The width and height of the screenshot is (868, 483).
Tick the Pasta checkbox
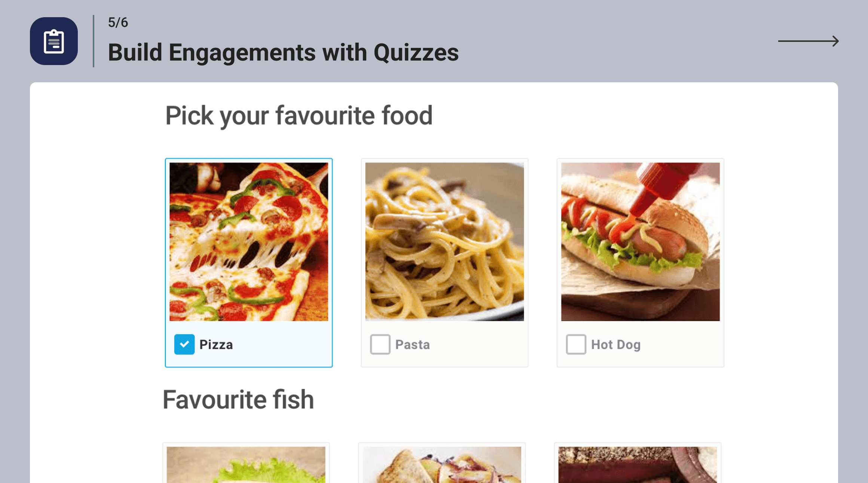pyautogui.click(x=380, y=344)
